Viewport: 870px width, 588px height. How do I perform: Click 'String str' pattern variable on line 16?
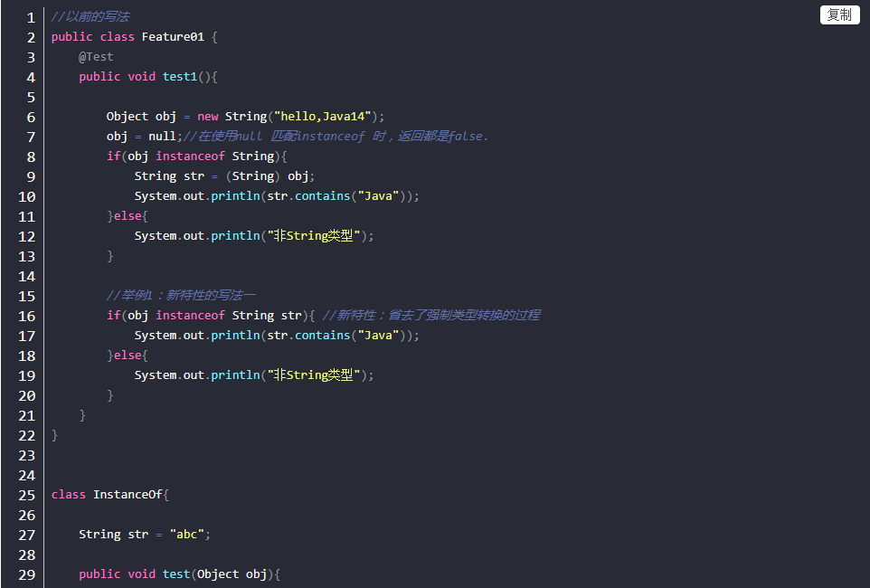(266, 316)
